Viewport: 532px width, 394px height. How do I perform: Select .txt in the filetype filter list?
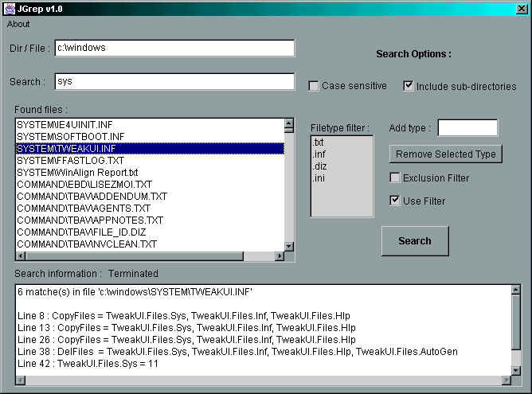point(319,142)
